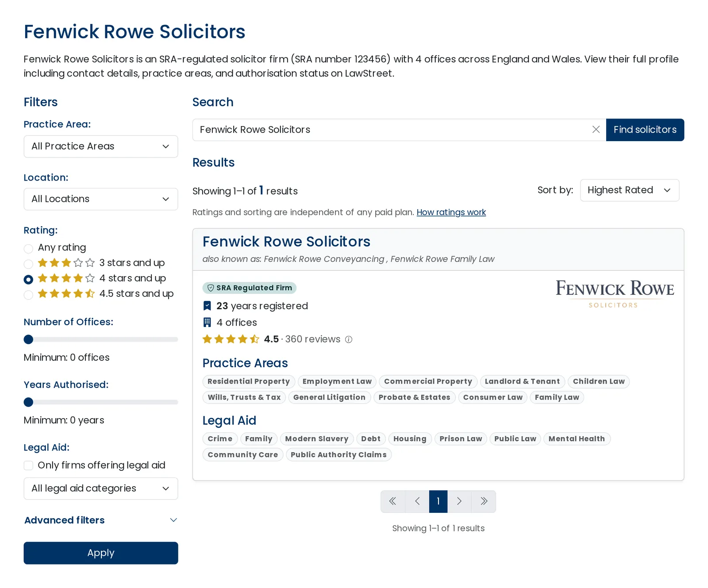The image size is (708, 588).
Task: Click the Number of Offices slider handle
Action: (x=28, y=339)
